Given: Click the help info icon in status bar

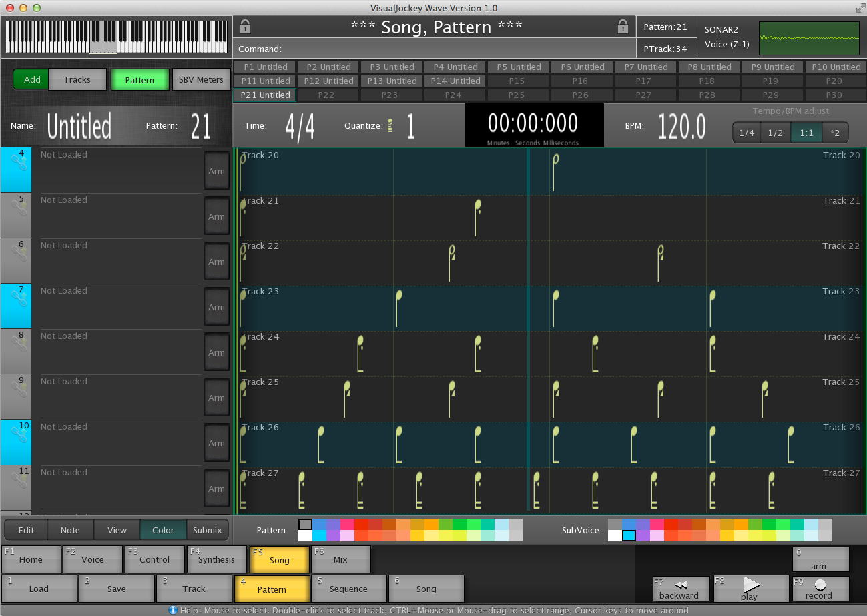Looking at the screenshot, I should pyautogui.click(x=173, y=610).
